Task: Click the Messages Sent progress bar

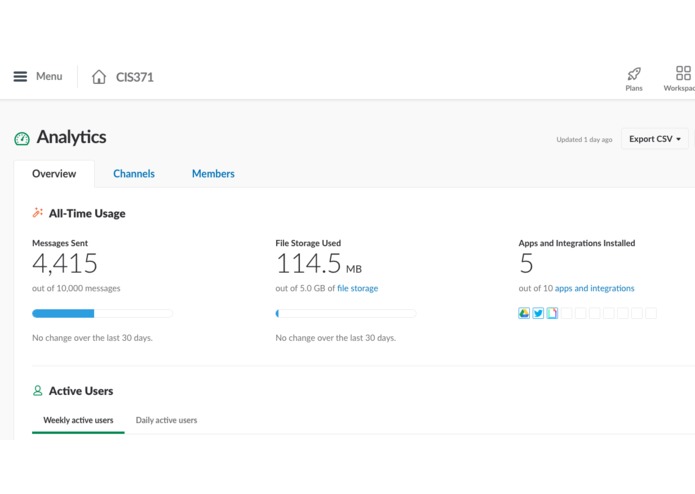Action: pyautogui.click(x=102, y=314)
